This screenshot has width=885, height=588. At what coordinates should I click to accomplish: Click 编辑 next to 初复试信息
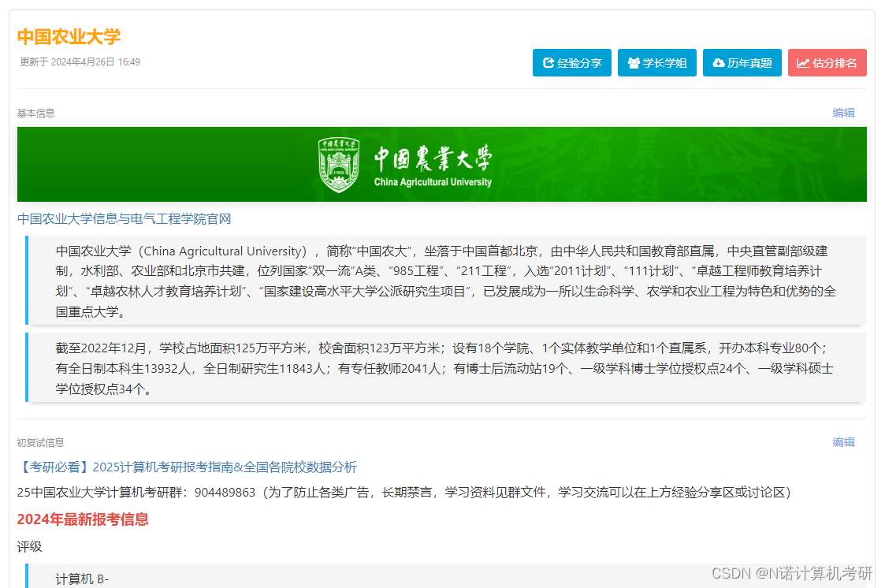843,442
